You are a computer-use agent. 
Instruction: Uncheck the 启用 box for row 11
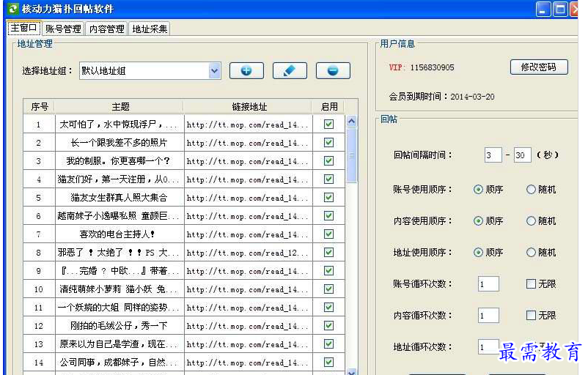[329, 308]
